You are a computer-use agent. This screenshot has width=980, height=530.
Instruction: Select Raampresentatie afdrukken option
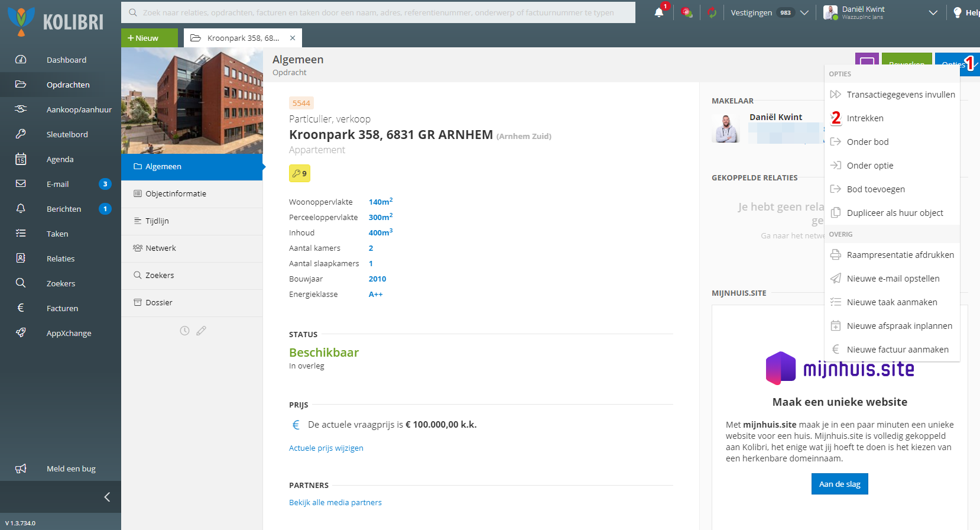(893, 255)
